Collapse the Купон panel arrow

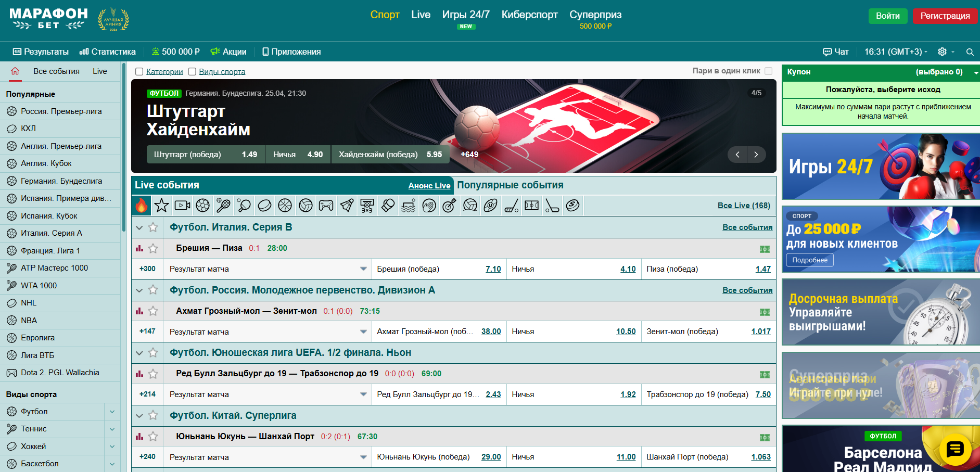pos(976,72)
